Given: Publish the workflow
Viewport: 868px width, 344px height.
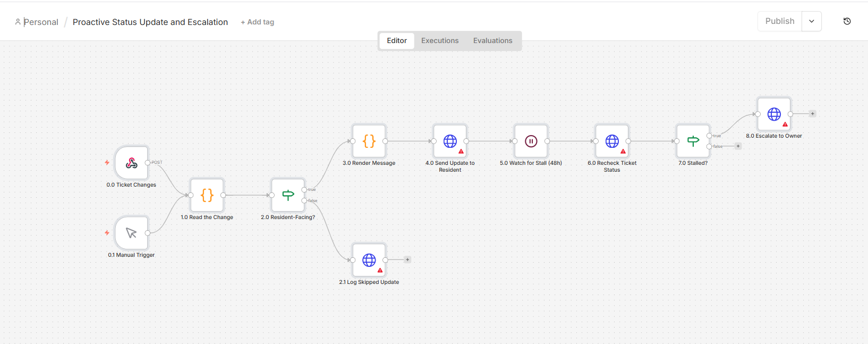Looking at the screenshot, I should 780,21.
